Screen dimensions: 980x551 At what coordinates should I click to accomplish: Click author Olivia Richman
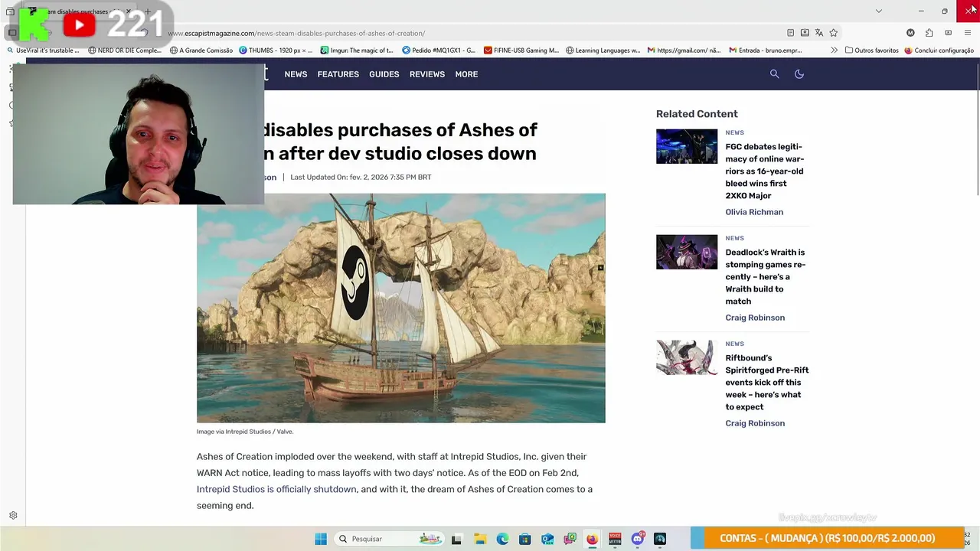point(754,212)
